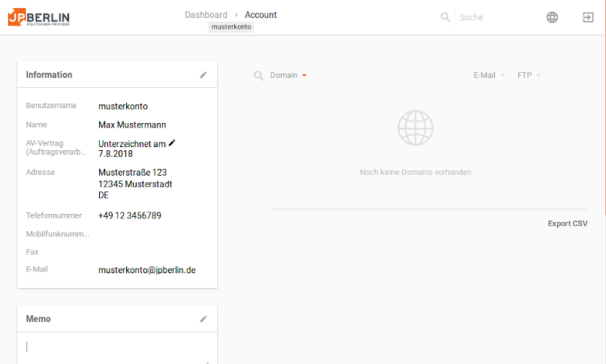Image resolution: width=606 pixels, height=364 pixels.
Task: Click the musterkonto tag below breadcrumb
Action: tap(231, 27)
